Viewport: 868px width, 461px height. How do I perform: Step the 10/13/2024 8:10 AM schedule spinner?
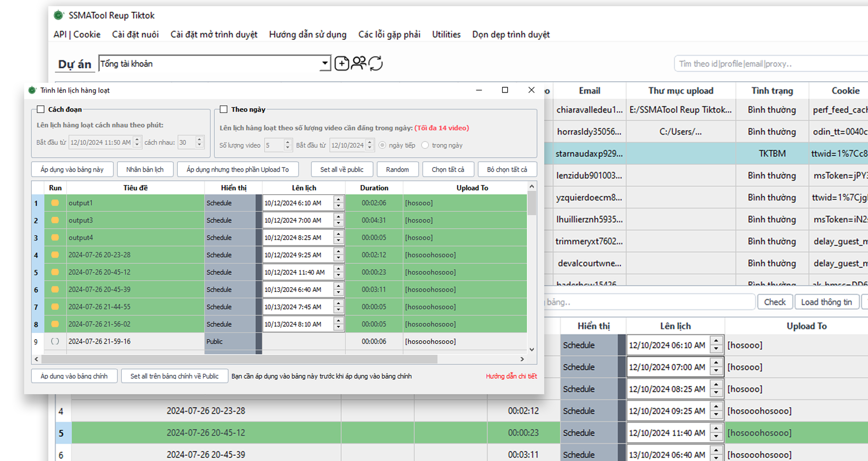[338, 324]
